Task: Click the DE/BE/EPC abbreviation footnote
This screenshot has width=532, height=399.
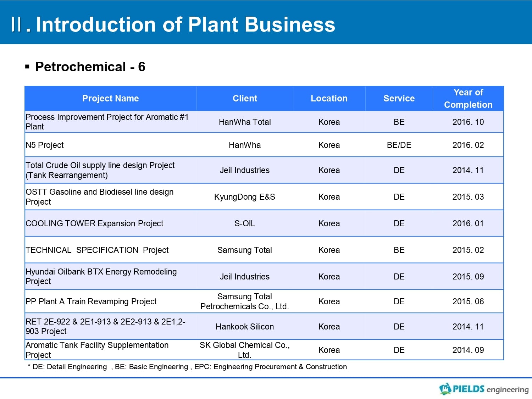Action: [187, 367]
